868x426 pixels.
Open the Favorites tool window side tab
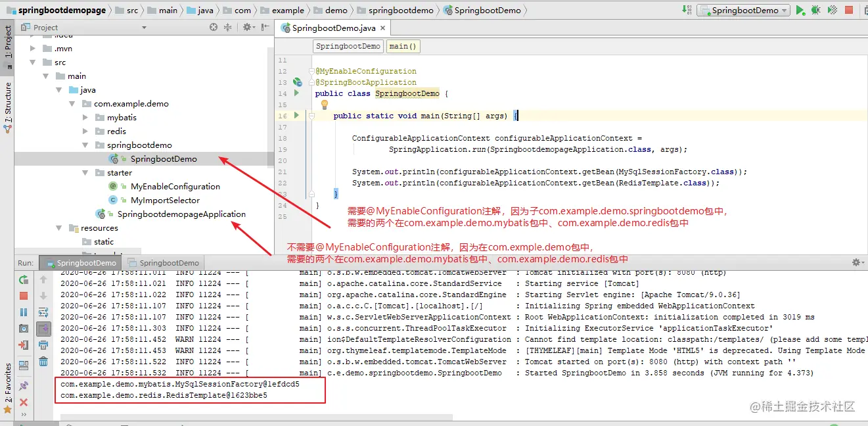pyautogui.click(x=7, y=388)
